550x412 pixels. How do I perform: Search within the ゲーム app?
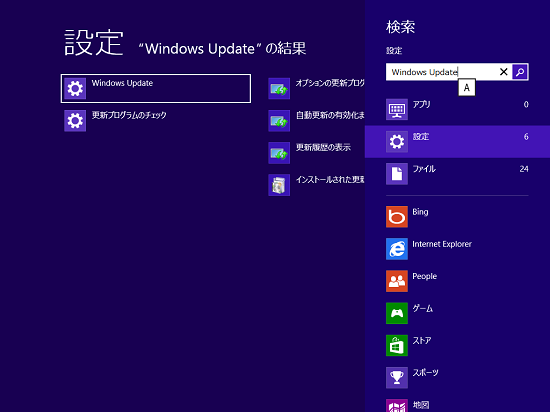pos(457,313)
